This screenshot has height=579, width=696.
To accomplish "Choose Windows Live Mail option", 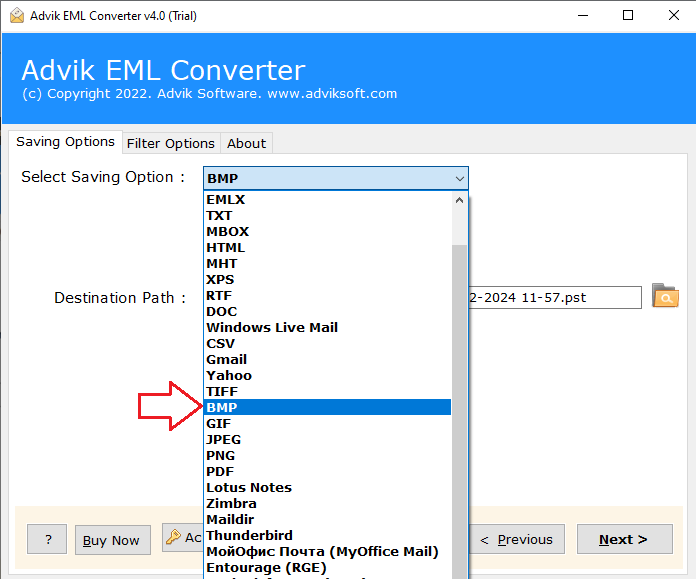I will [327, 327].
